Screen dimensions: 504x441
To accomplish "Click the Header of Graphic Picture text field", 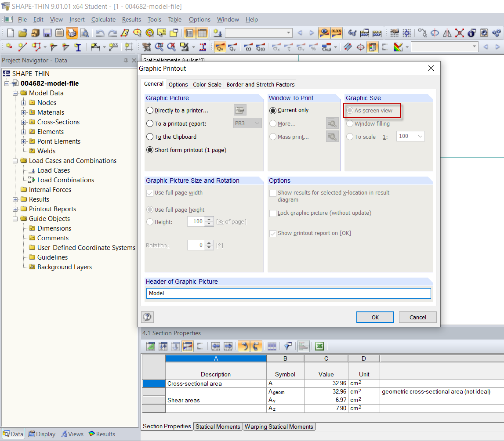I will (x=288, y=293).
